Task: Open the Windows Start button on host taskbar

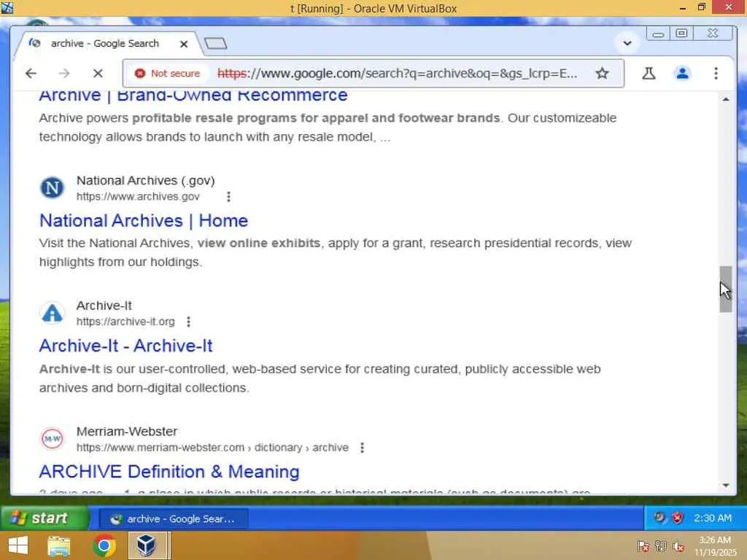Action: [x=18, y=545]
